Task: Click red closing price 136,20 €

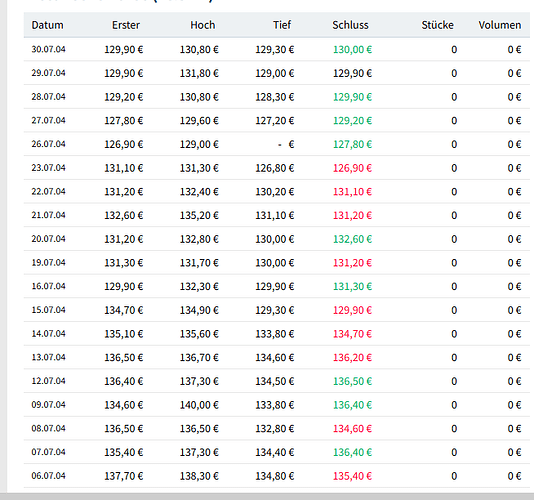Action: pos(352,358)
